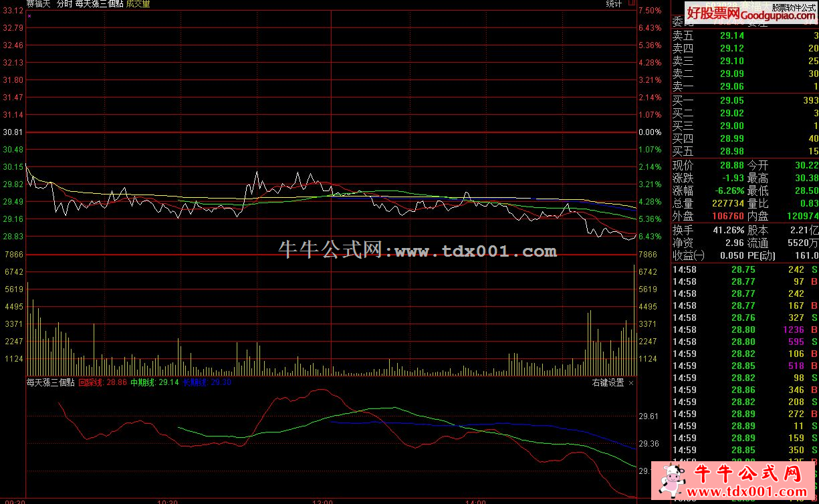Click the 今开 value 30.22
Viewport: 819px width, 504px height.
click(806, 165)
